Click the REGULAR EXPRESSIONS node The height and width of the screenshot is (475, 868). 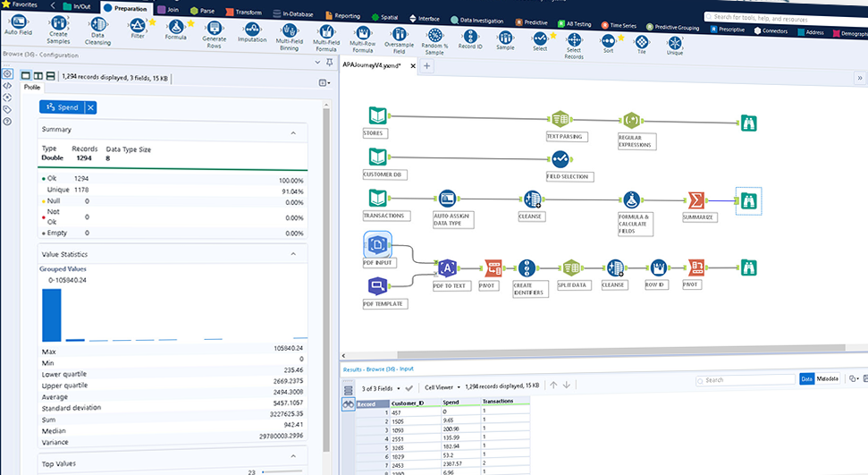click(x=632, y=120)
